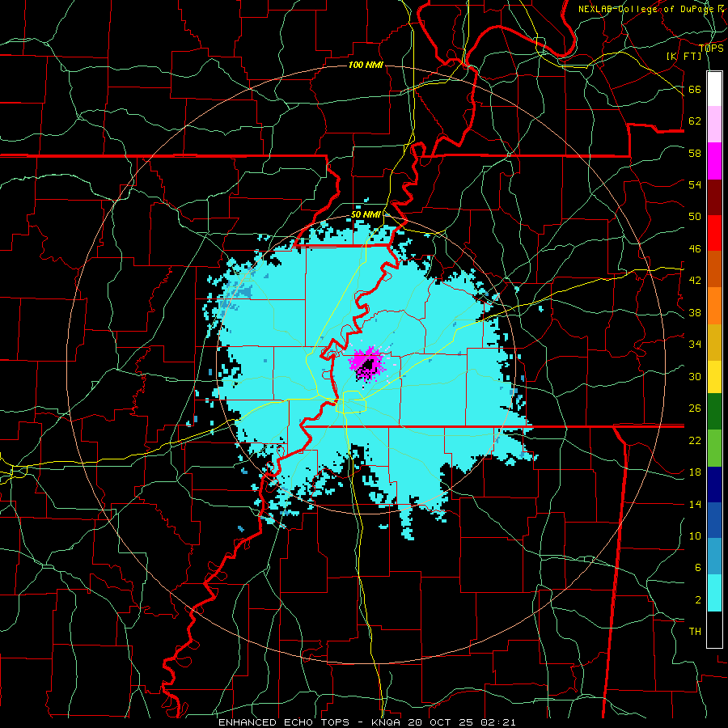The image size is (728, 728).
Task: Click the bright red 50 kft legend swatch
Action: point(714,233)
